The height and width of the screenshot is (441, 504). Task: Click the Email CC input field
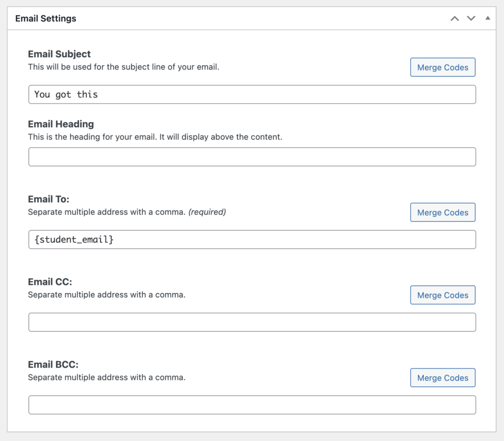[x=252, y=323]
